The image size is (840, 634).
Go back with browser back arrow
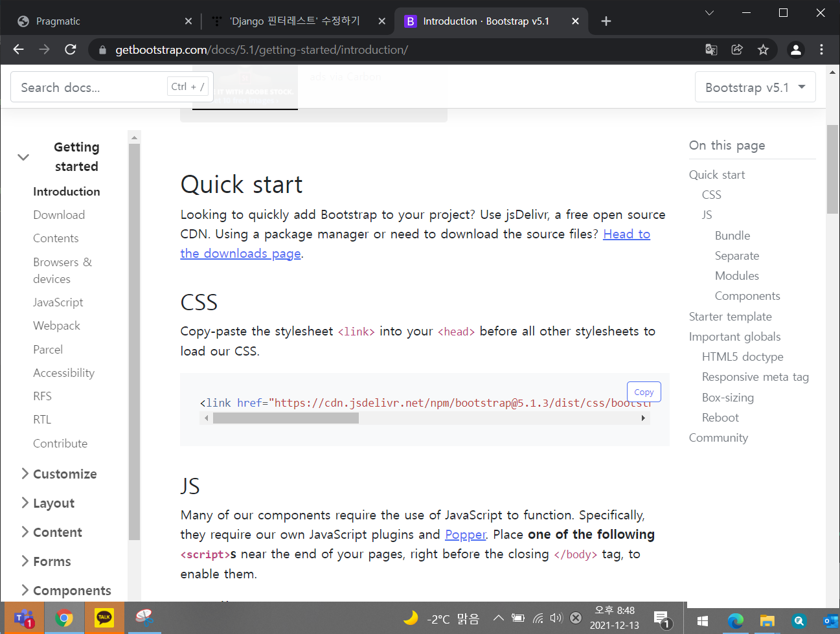pyautogui.click(x=18, y=49)
